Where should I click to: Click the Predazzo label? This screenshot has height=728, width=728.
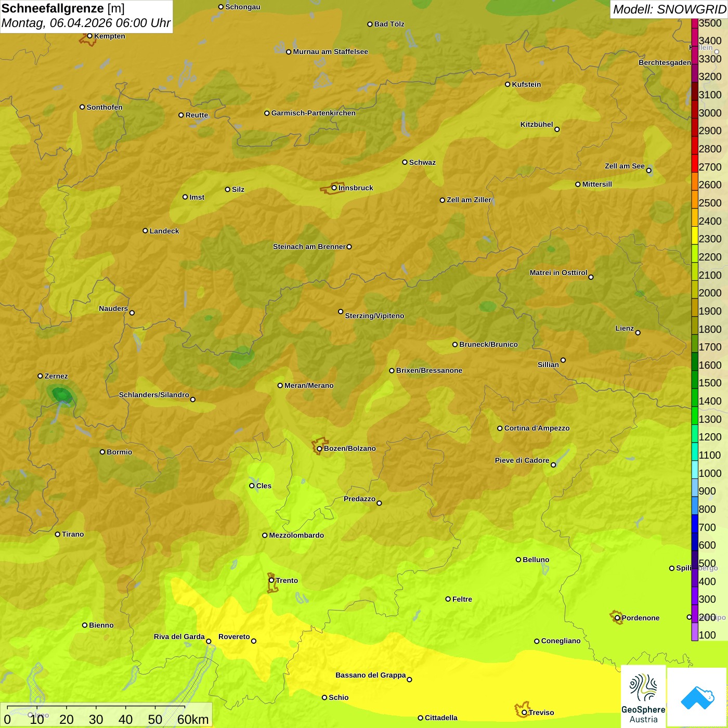[359, 499]
